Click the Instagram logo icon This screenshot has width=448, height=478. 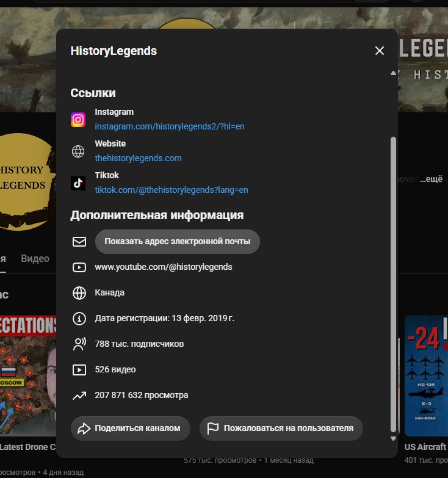click(x=78, y=120)
